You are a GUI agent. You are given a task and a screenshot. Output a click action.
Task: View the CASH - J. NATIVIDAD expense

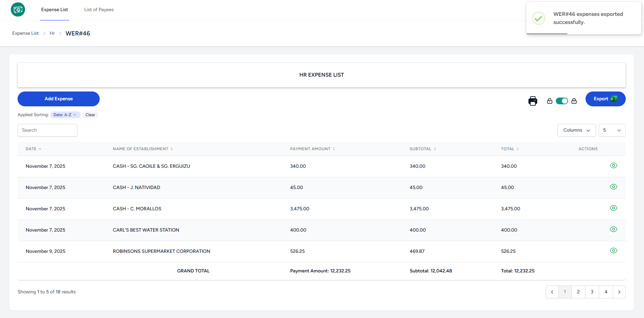[614, 187]
